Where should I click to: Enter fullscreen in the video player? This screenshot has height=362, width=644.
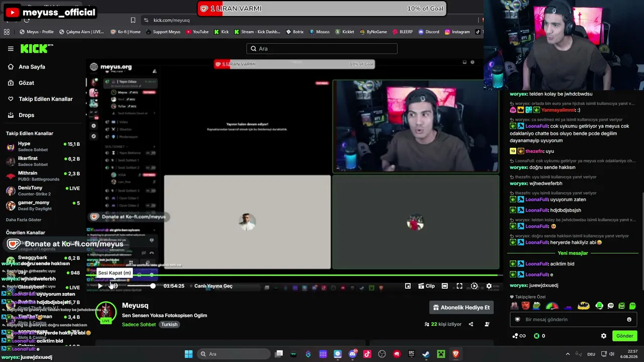coord(459,286)
